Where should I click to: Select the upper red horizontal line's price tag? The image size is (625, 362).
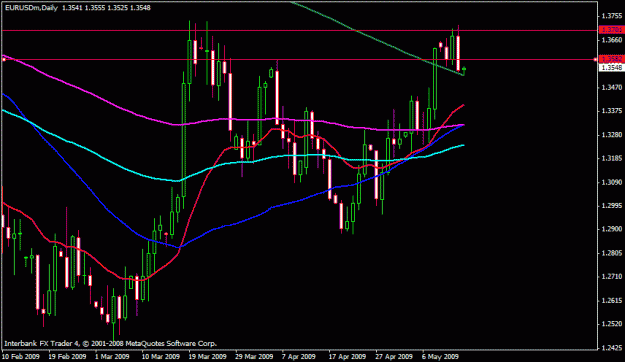click(x=611, y=30)
